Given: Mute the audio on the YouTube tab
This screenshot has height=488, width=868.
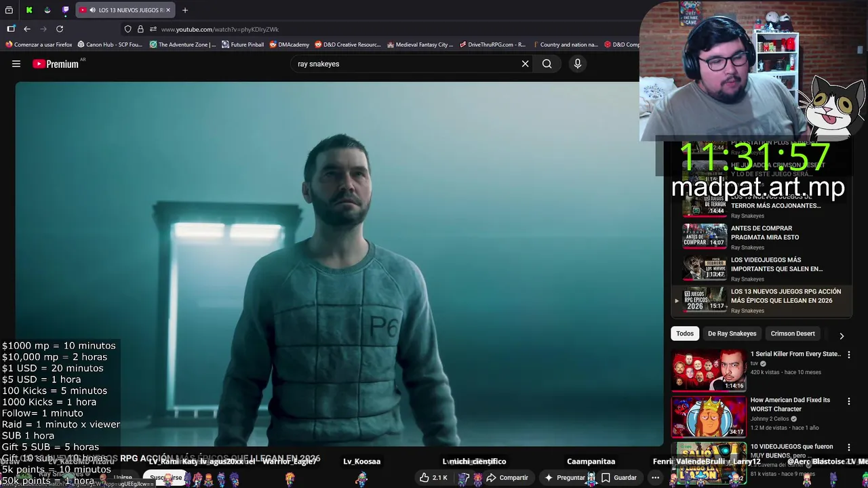Looking at the screenshot, I should tap(92, 10).
